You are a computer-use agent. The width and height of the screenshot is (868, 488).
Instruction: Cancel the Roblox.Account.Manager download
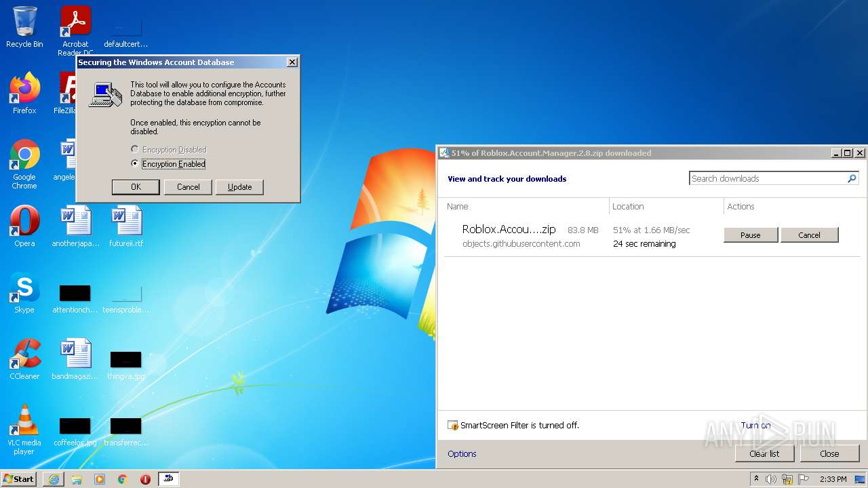[x=809, y=235]
